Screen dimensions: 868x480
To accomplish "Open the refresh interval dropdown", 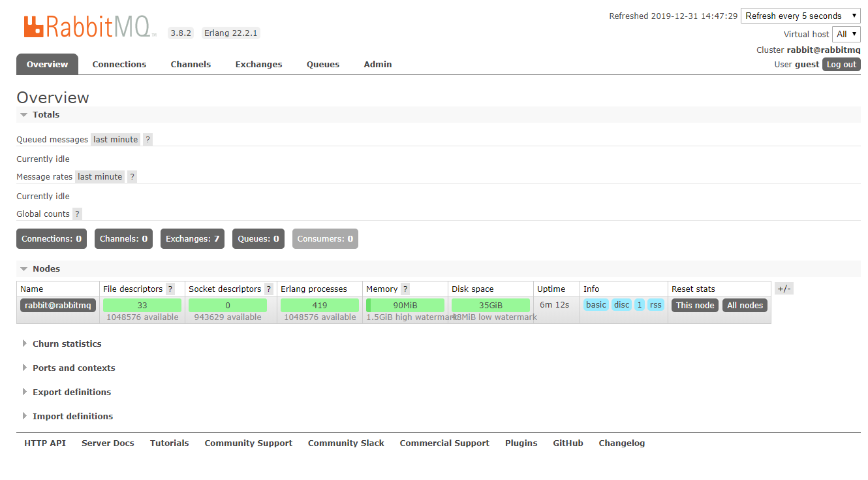I will [801, 16].
